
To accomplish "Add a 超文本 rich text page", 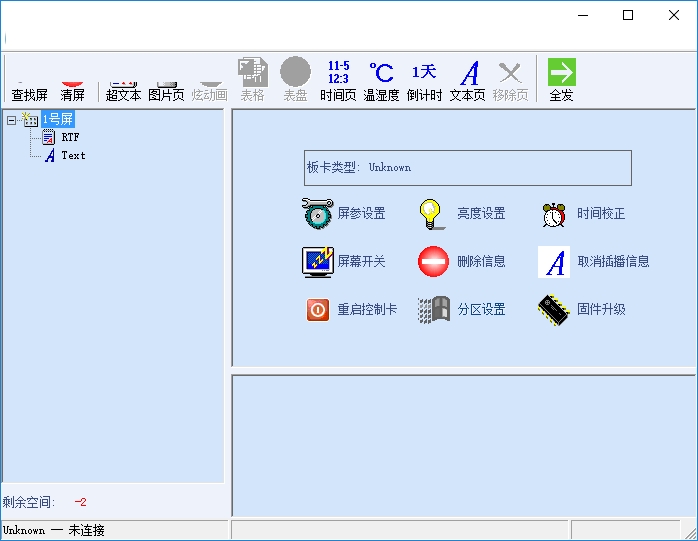I will pyautogui.click(x=123, y=92).
